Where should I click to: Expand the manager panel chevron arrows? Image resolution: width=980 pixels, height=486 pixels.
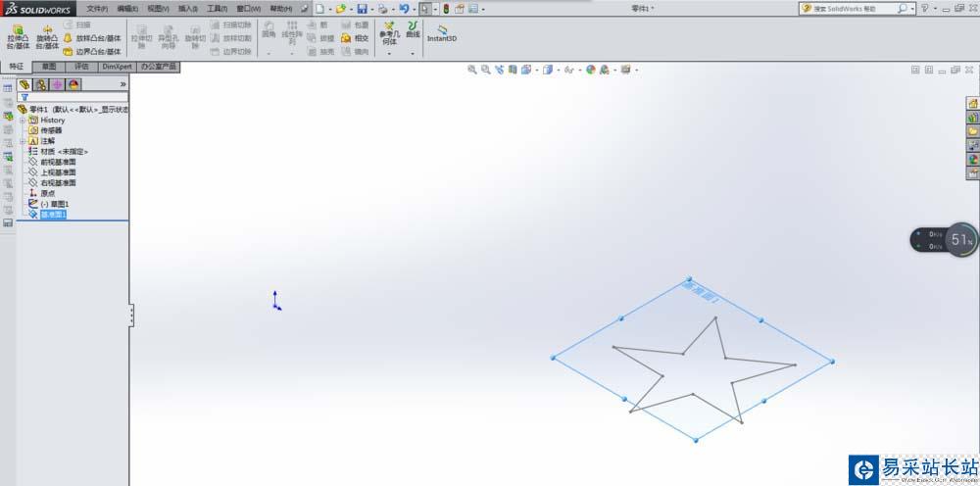pos(122,84)
